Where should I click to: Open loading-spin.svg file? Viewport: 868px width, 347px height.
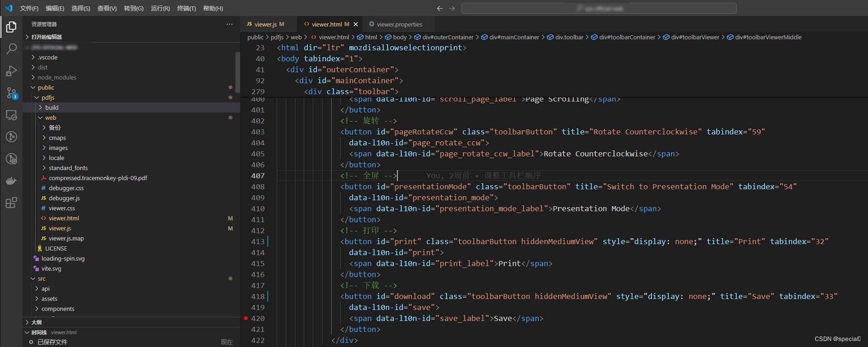[131, 258]
